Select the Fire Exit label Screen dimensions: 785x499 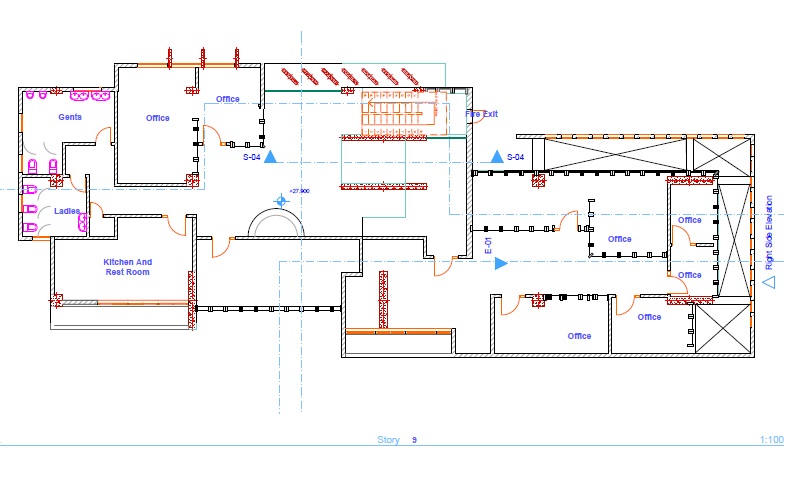[481, 114]
